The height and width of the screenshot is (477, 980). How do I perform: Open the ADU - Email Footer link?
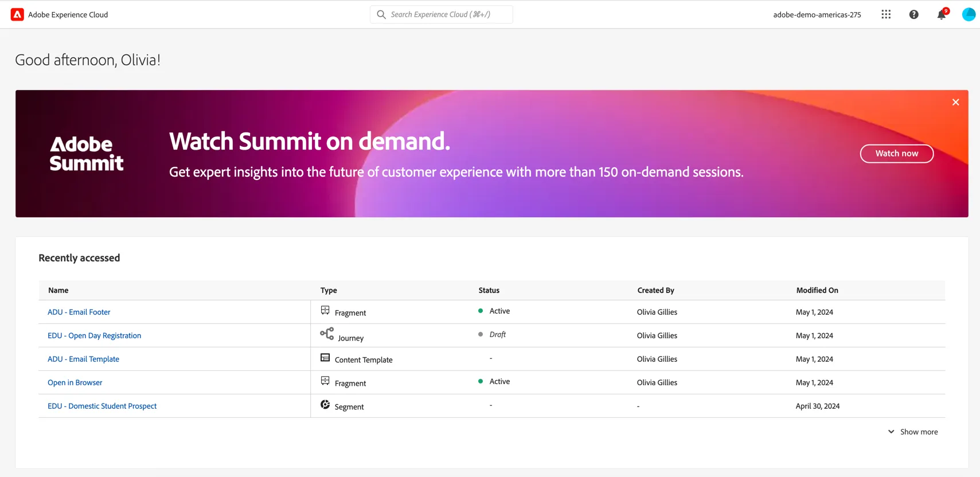(x=79, y=312)
